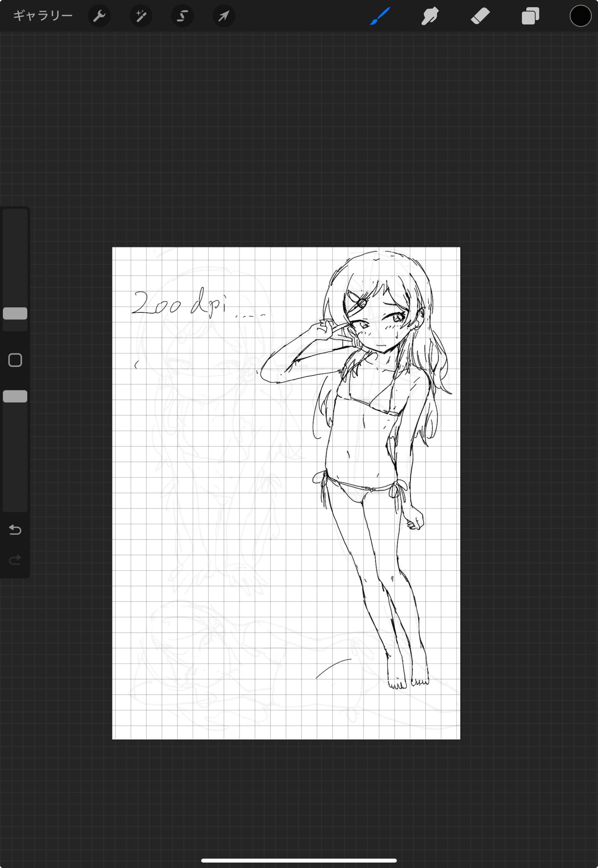The width and height of the screenshot is (598, 868).
Task: Redo the last undone action
Action: tap(15, 560)
